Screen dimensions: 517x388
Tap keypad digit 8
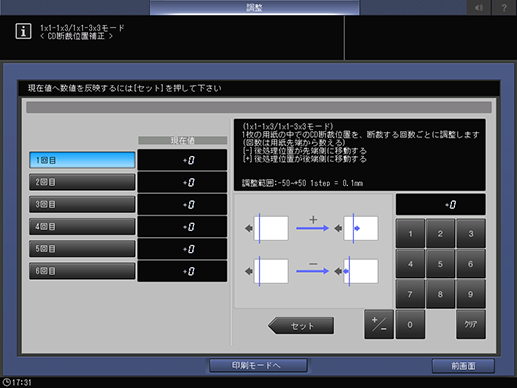(440, 294)
